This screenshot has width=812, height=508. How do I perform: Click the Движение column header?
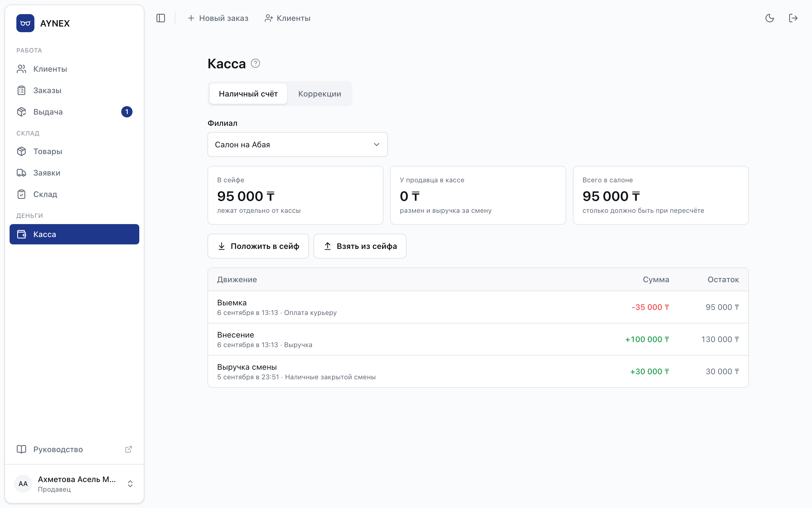(237, 279)
